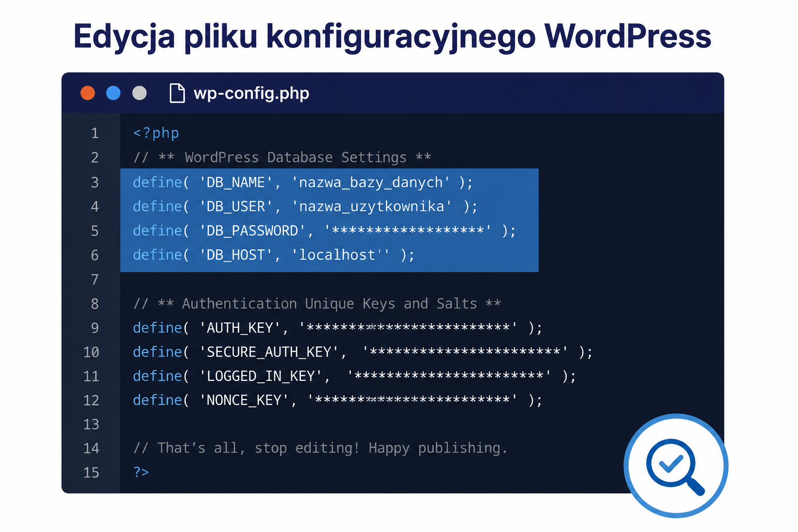Click the 'DB_HOST' constant text
This screenshot has height=532, width=798.
click(236, 255)
